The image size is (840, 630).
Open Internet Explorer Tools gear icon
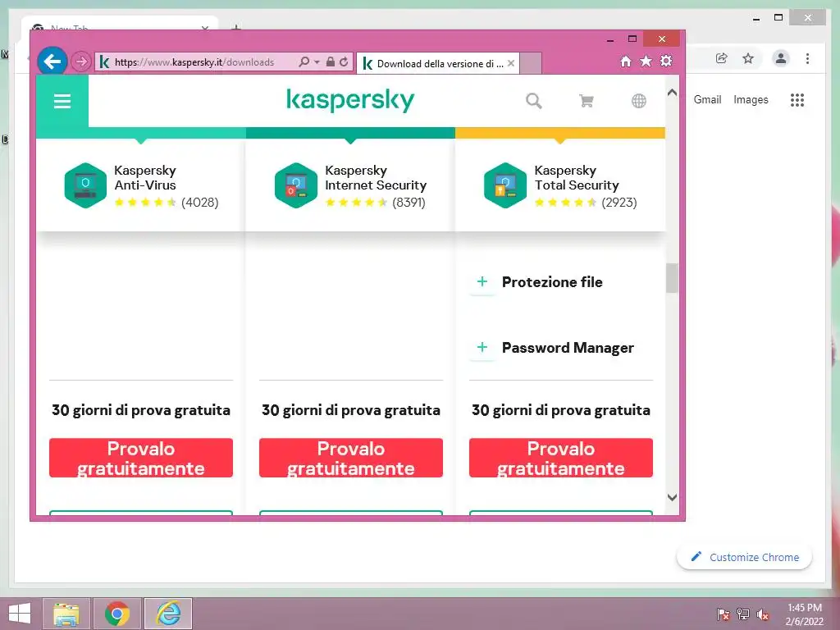coord(666,61)
